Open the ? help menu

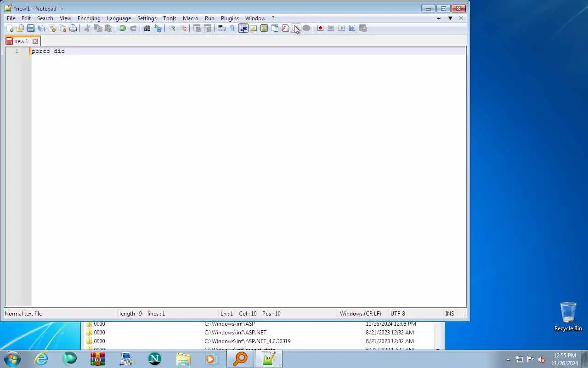273,18
